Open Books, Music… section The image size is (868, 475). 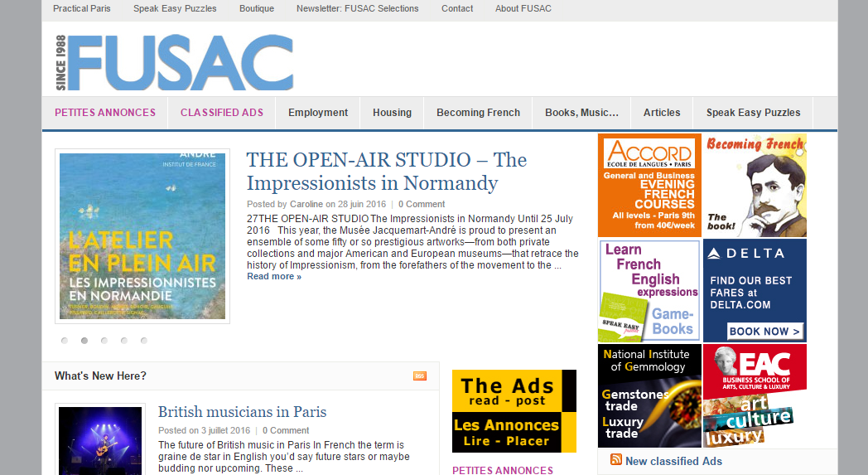click(581, 113)
